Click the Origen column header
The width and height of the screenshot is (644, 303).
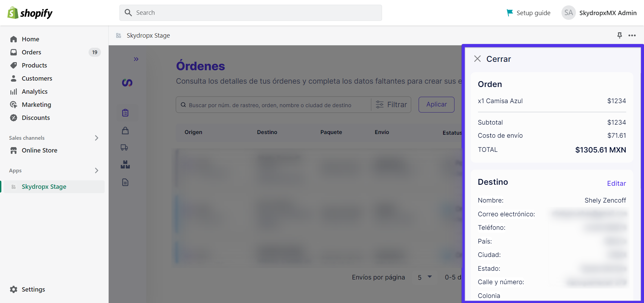pos(193,132)
